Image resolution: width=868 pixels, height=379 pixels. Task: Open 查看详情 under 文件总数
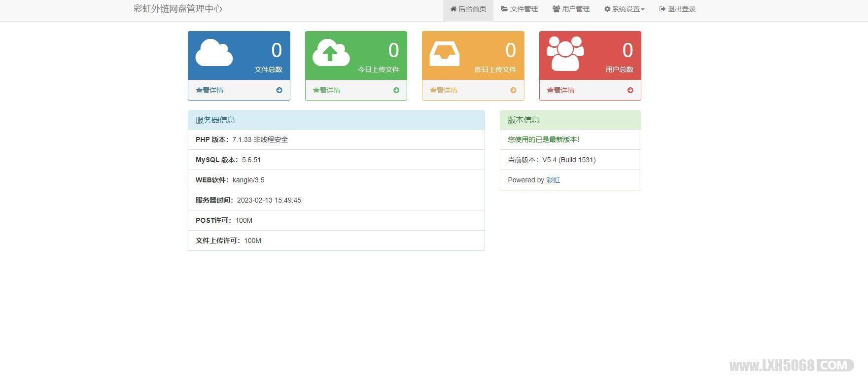[x=209, y=90]
